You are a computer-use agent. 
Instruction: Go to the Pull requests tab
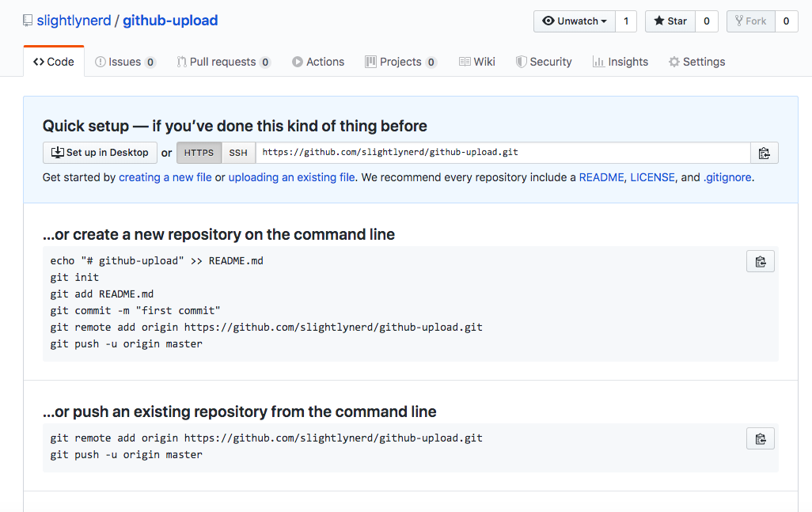(x=223, y=62)
